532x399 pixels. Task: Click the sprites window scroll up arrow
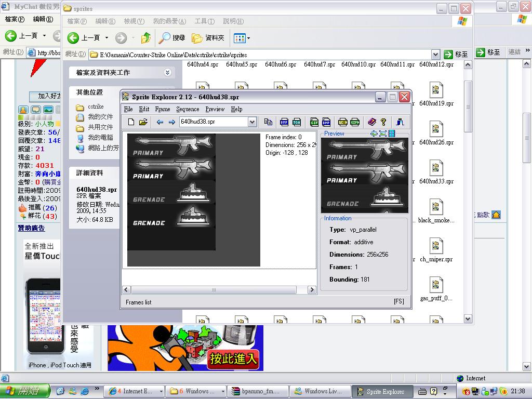(x=468, y=64)
